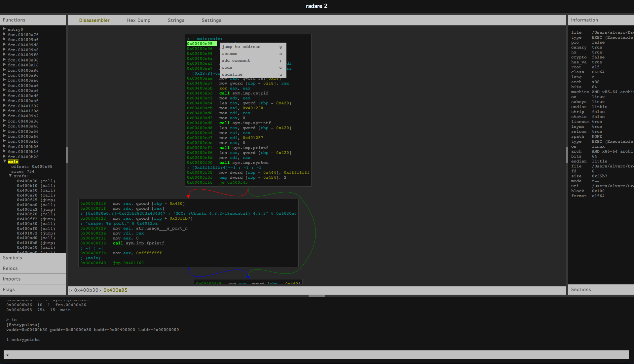Click the je 0x400f45 instruction
This screenshot has height=364, width=634.
point(234,182)
